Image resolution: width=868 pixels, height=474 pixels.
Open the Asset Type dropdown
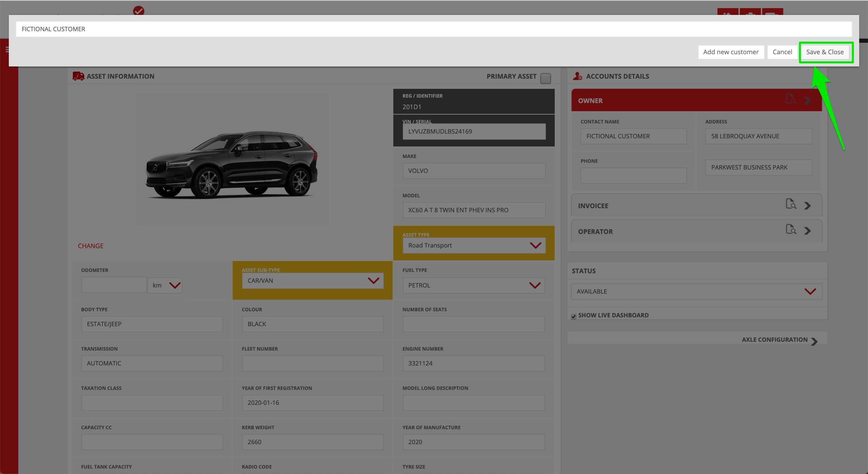[474, 245]
